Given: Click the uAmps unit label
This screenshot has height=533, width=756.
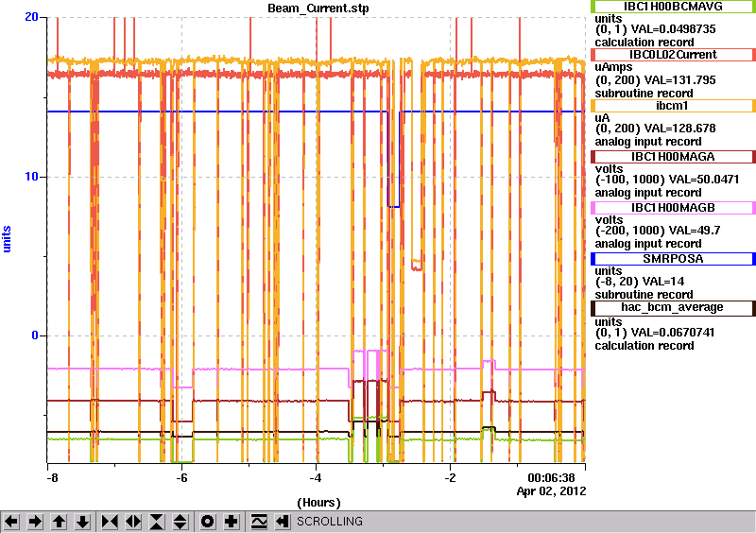Looking at the screenshot, I should pos(613,67).
